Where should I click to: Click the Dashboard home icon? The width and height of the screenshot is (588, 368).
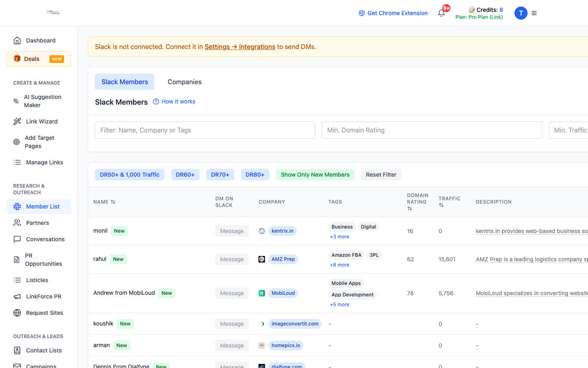17,40
